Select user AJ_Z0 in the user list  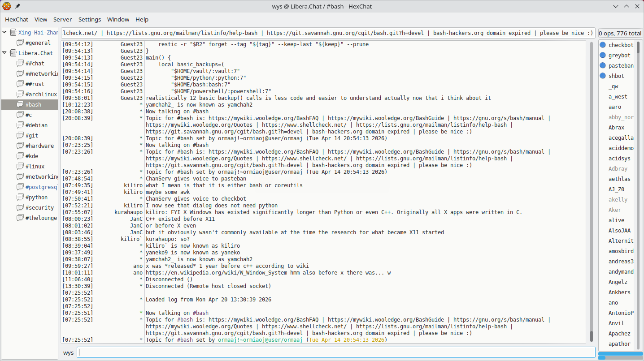coord(617,189)
